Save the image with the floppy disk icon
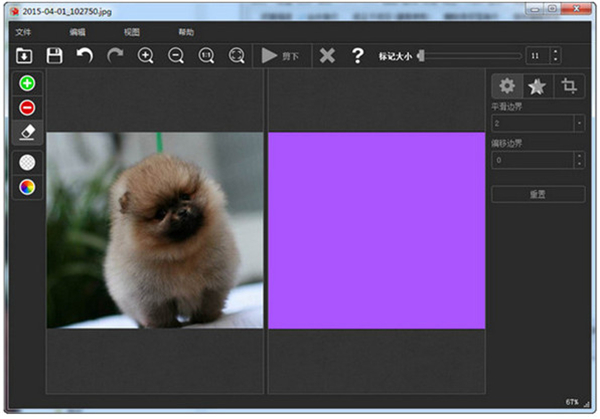This screenshot has width=600, height=419. point(55,56)
